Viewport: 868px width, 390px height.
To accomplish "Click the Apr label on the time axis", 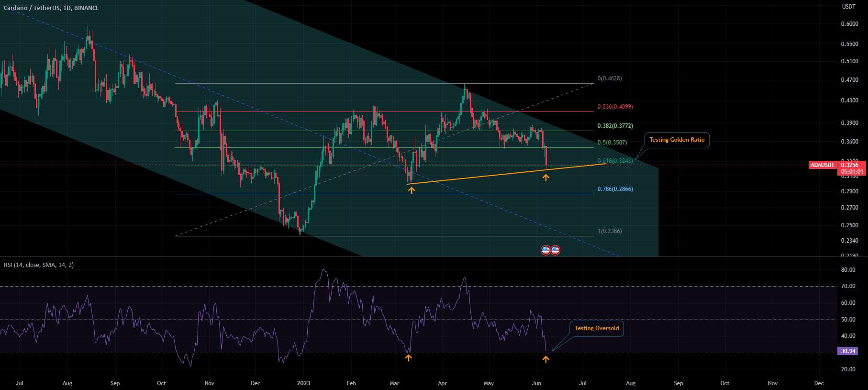I will point(442,383).
